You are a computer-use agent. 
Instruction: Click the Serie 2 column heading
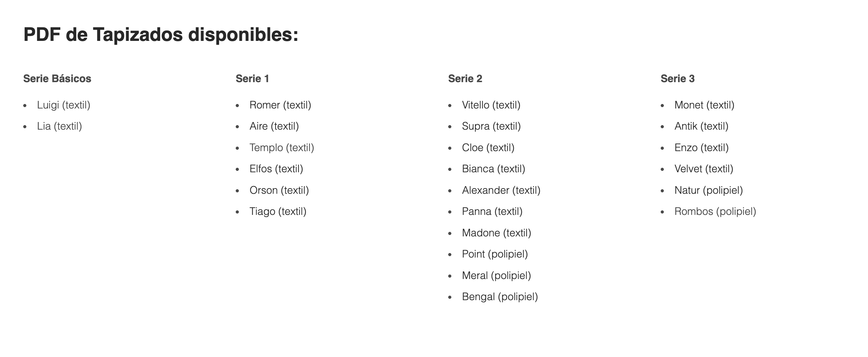coord(465,79)
